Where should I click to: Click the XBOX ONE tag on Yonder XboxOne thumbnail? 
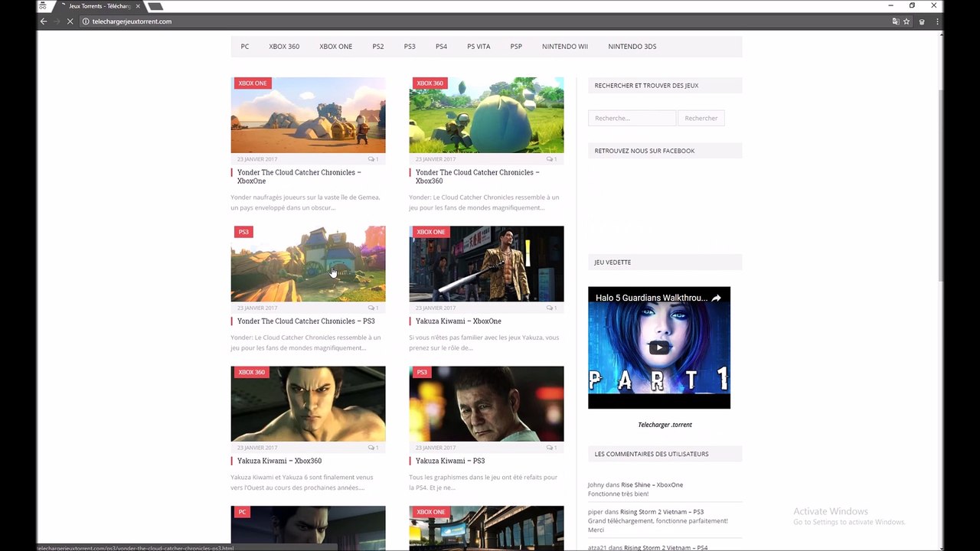(253, 83)
